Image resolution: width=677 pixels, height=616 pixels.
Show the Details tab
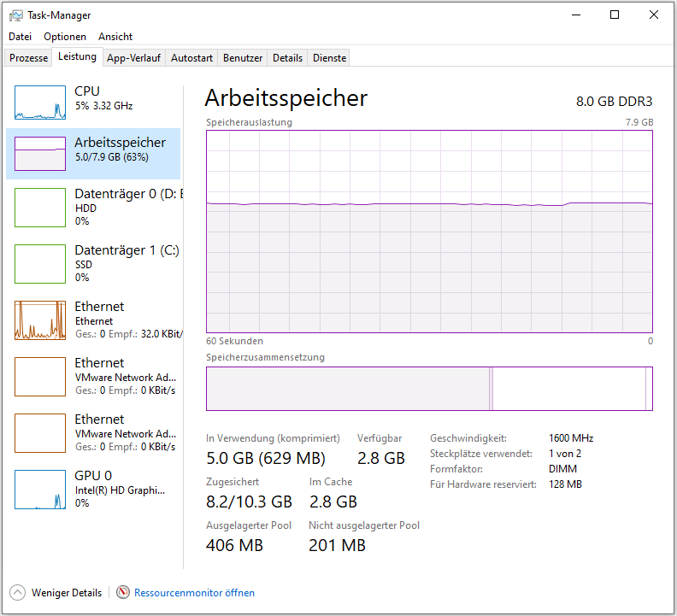pos(287,58)
